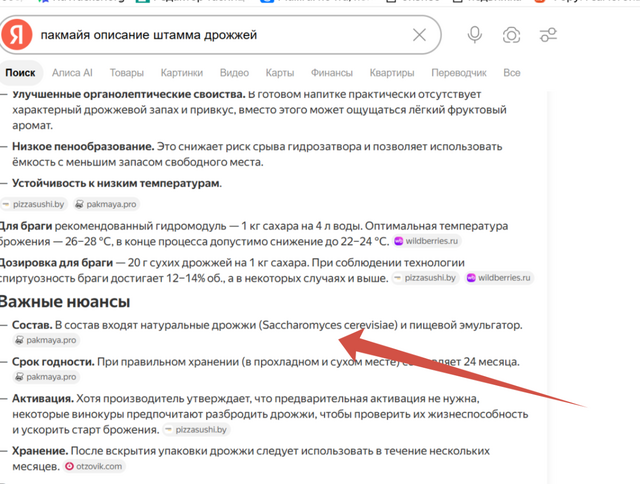Click the bold word Хранение.
The width and height of the screenshot is (640, 484).
[40, 451]
